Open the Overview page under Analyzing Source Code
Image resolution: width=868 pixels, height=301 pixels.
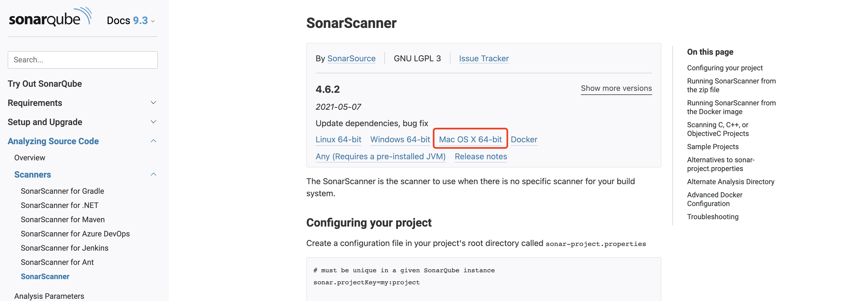(30, 157)
